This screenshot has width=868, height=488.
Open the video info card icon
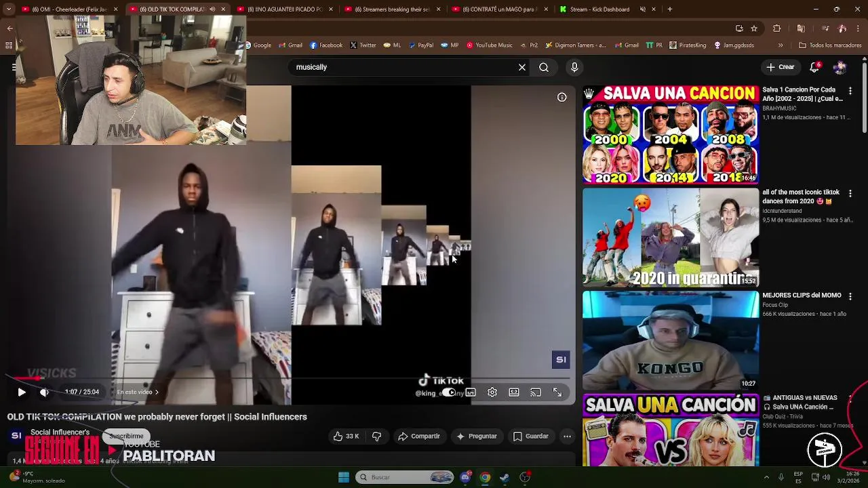562,98
